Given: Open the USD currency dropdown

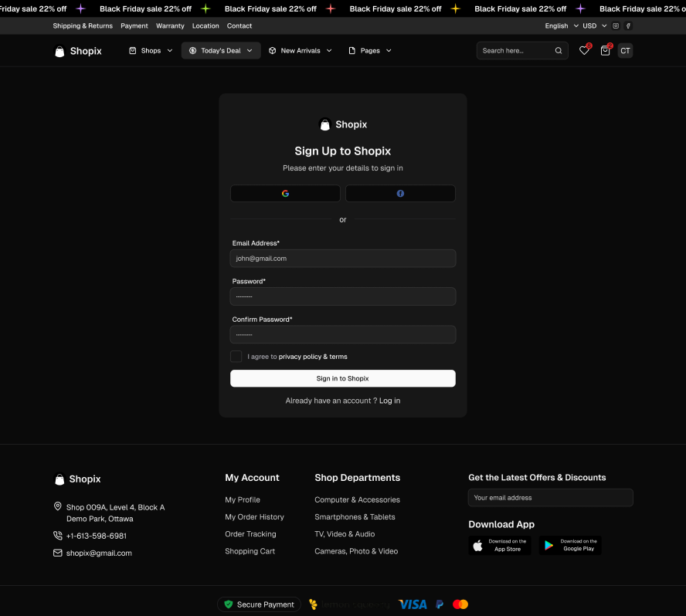Looking at the screenshot, I should point(594,25).
